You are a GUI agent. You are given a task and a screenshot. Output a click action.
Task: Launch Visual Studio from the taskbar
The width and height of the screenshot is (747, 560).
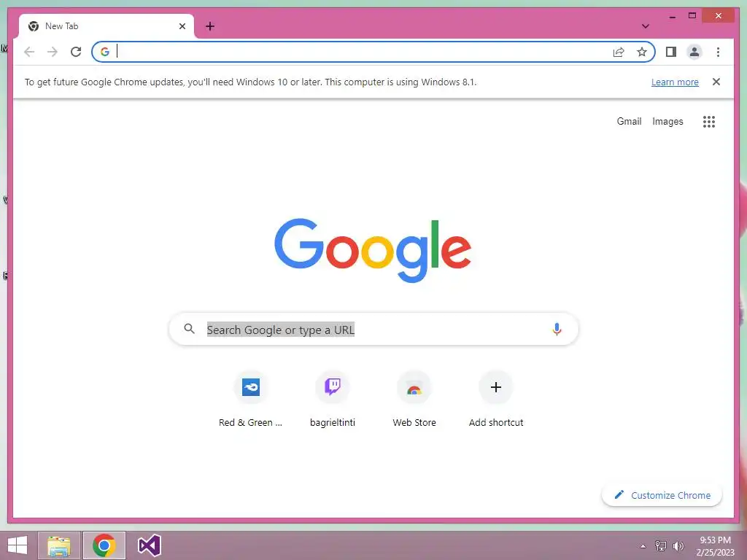click(x=149, y=545)
